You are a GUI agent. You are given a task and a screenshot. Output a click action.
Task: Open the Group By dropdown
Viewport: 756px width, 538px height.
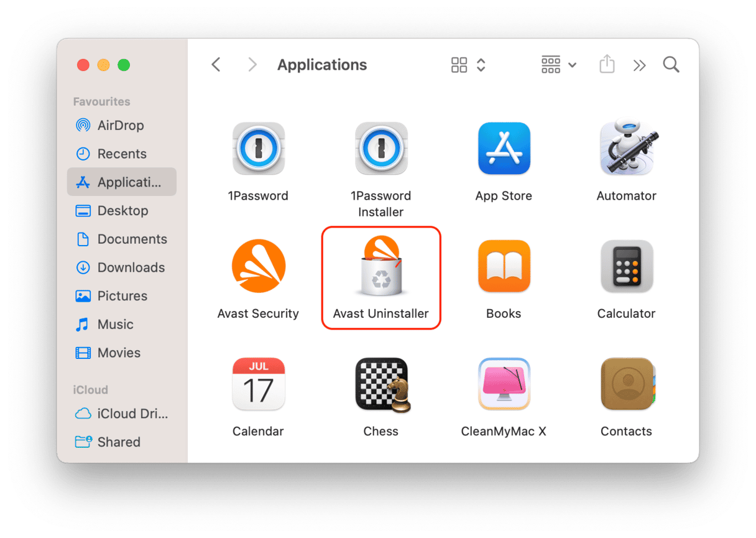(559, 65)
